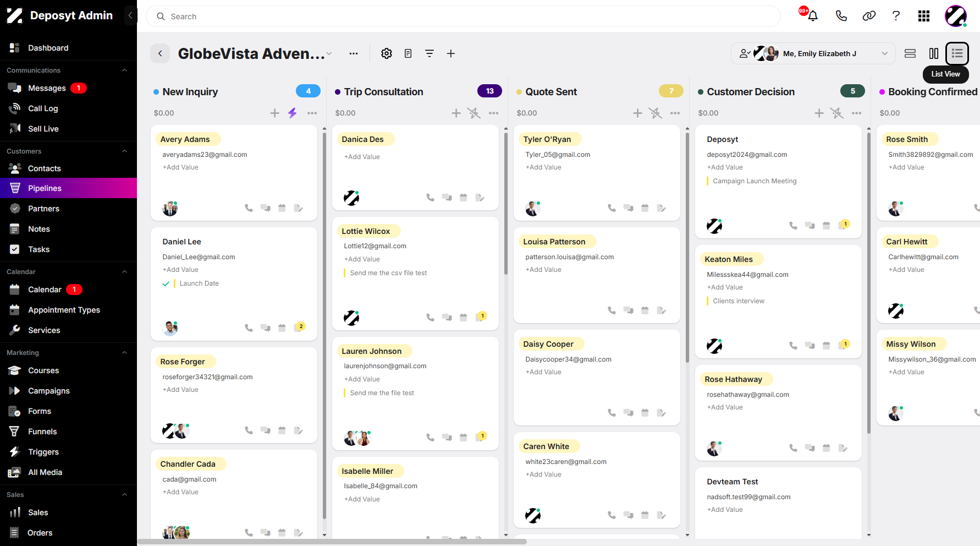Open user profile avatar in top right

(956, 16)
